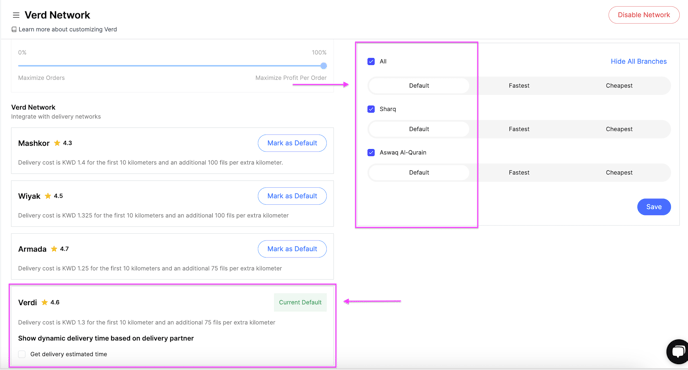Click Mashkor's star rating icon
This screenshot has width=688, height=370.
(x=57, y=143)
